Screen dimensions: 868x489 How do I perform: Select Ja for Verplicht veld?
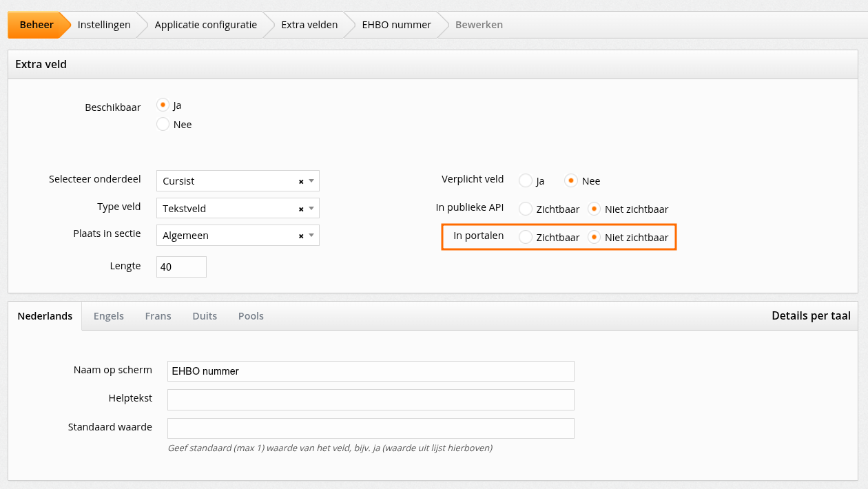tap(526, 181)
